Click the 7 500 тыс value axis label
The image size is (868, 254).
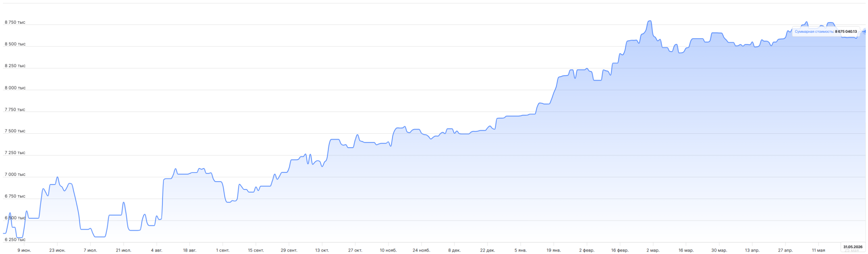[x=15, y=131]
